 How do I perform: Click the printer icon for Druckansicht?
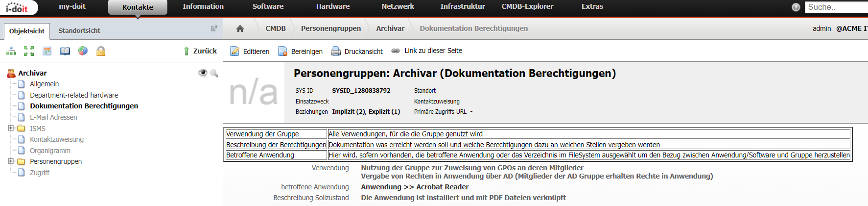[x=336, y=51]
